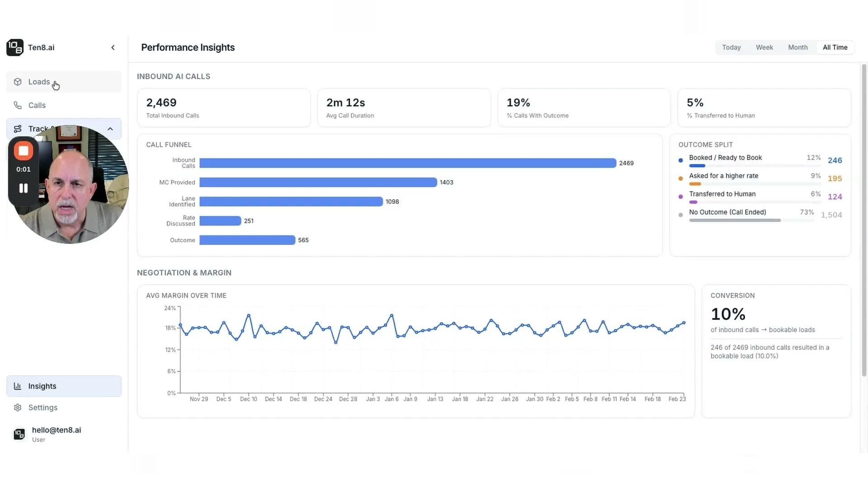Select the All Time range
868x488 pixels.
click(835, 47)
